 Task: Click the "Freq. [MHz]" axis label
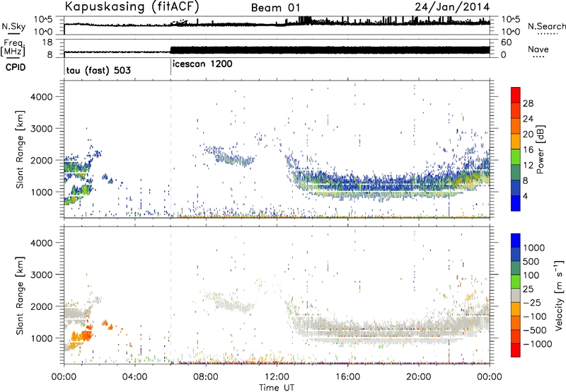click(x=13, y=47)
